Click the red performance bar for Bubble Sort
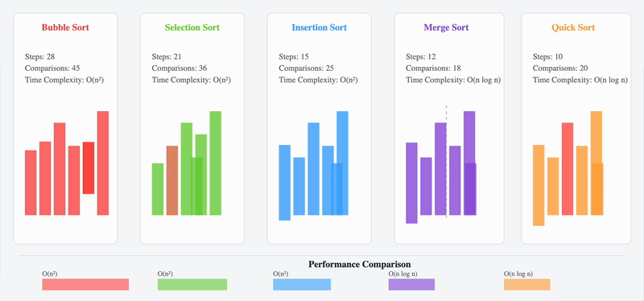The image size is (644, 301). pyautogui.click(x=85, y=285)
